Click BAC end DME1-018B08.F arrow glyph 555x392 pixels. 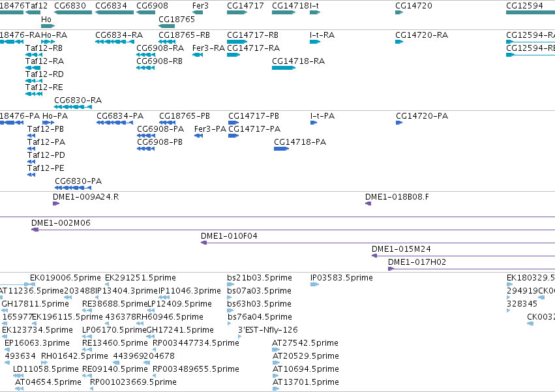368,204
